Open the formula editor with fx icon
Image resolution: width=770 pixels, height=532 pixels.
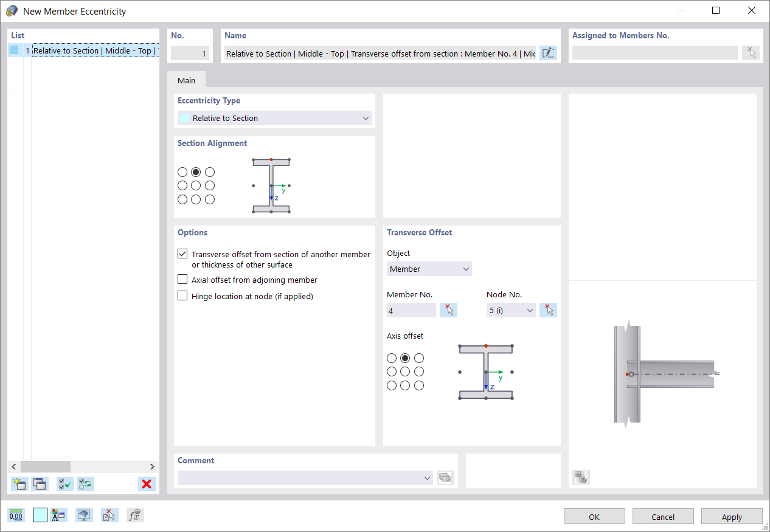click(134, 515)
